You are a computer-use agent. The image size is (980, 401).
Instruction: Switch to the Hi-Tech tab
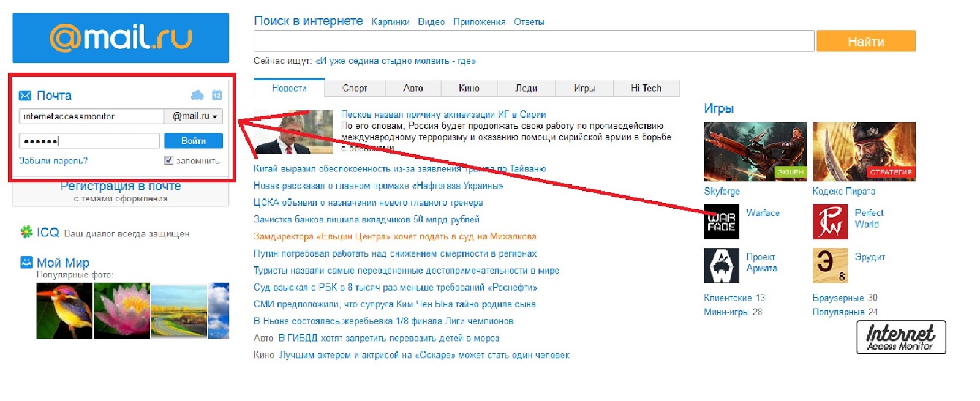646,88
